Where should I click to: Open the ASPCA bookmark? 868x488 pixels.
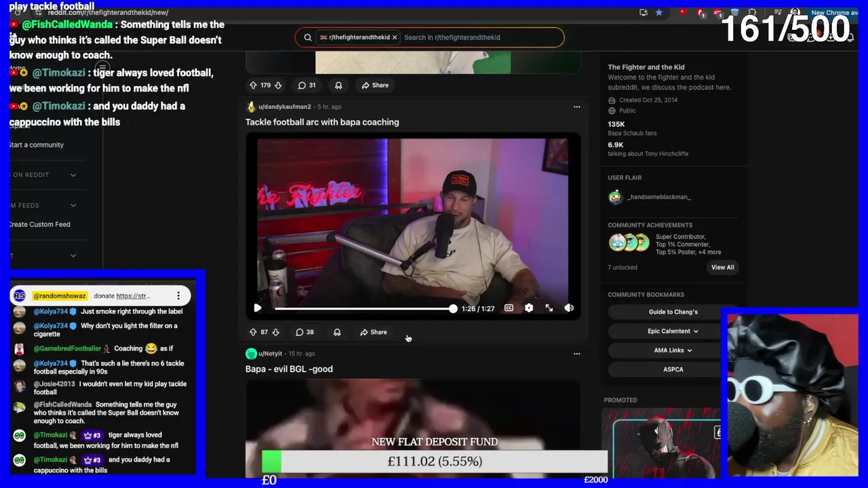(x=673, y=369)
